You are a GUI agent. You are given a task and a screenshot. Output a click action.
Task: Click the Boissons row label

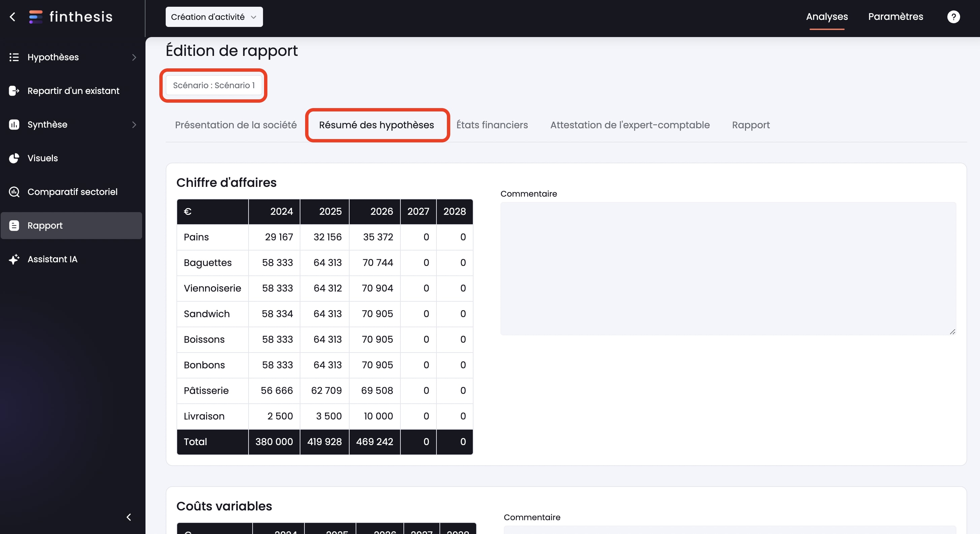coord(204,339)
